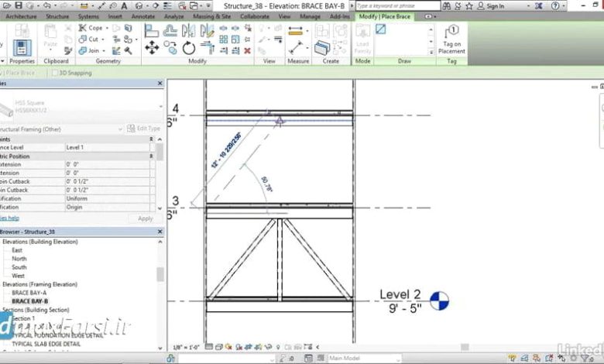Screen dimensions: 604x364
Task: Click the Undo arrow icon
Action: pos(47,5)
